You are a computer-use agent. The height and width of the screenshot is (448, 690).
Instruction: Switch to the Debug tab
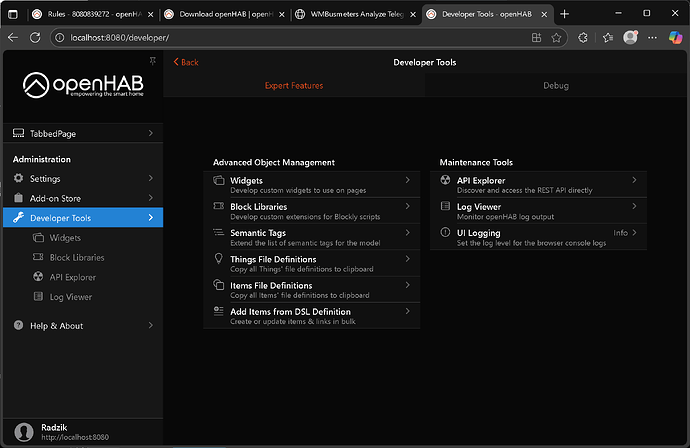(555, 86)
